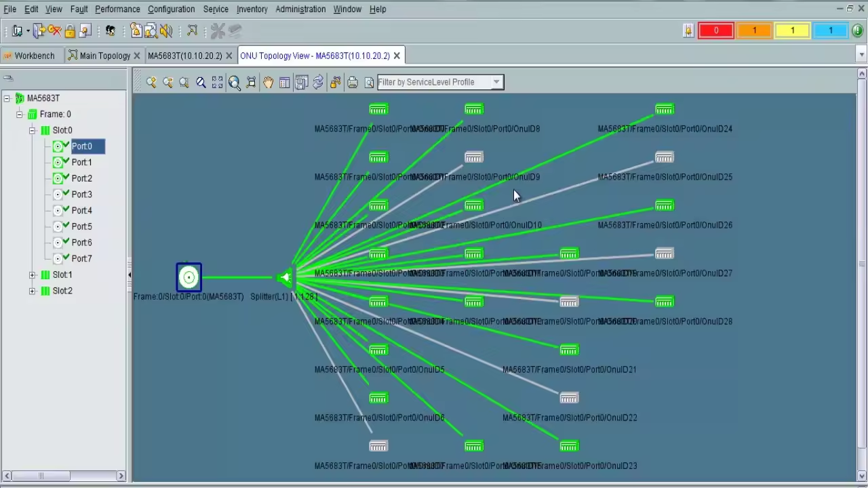Click the yellow minor alarm counter
The image size is (868, 488).
pyautogui.click(x=792, y=30)
